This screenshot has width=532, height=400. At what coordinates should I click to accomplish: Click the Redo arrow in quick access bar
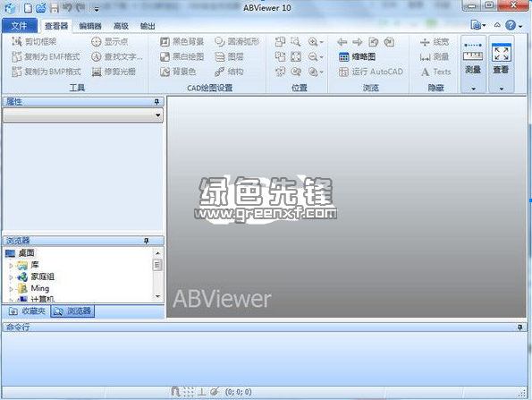point(80,7)
